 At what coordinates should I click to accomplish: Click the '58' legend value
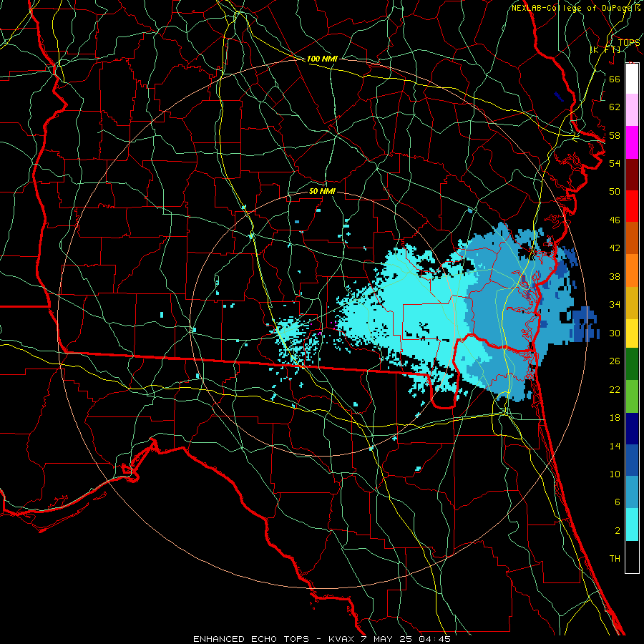(615, 135)
